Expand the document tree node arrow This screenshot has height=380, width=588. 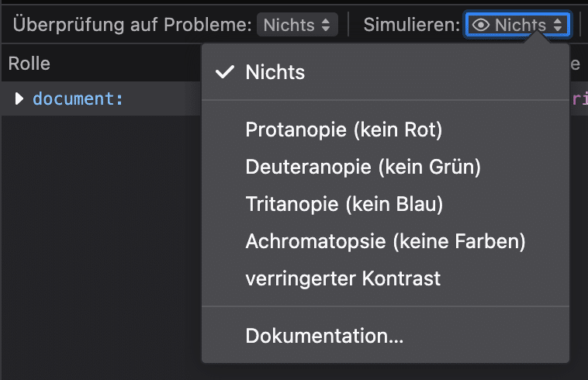(19, 99)
